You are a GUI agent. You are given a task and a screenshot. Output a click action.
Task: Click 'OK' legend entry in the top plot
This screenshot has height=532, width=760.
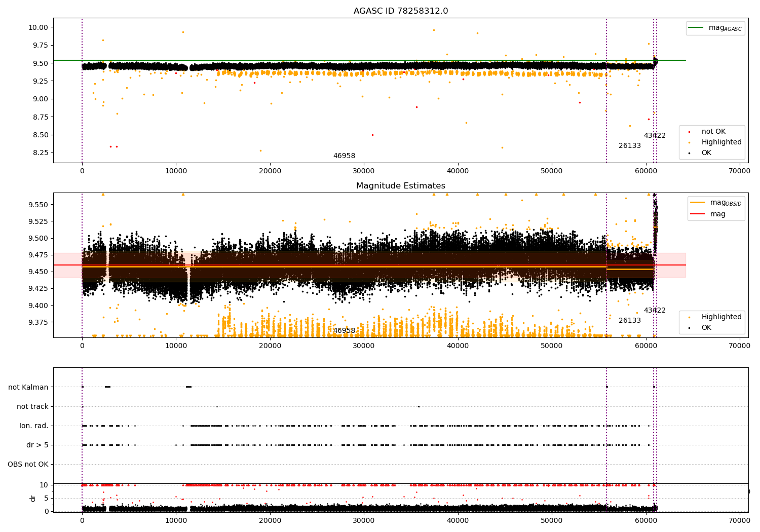point(706,153)
